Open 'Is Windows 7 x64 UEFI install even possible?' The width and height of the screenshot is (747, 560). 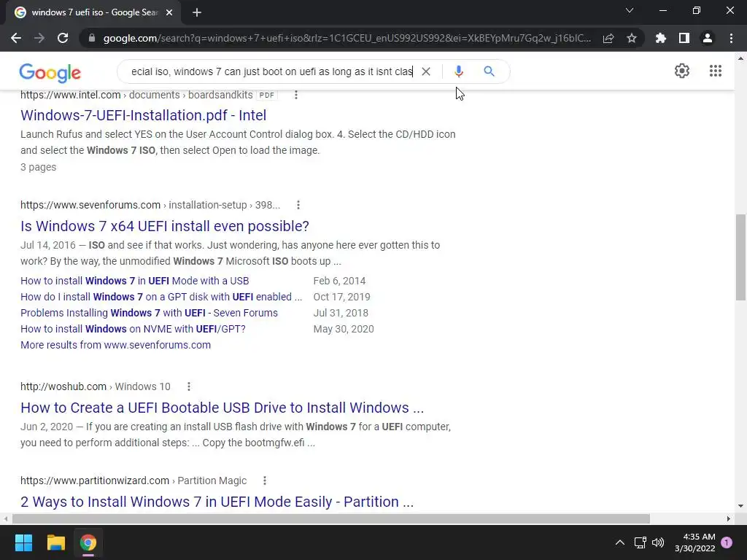(x=165, y=226)
